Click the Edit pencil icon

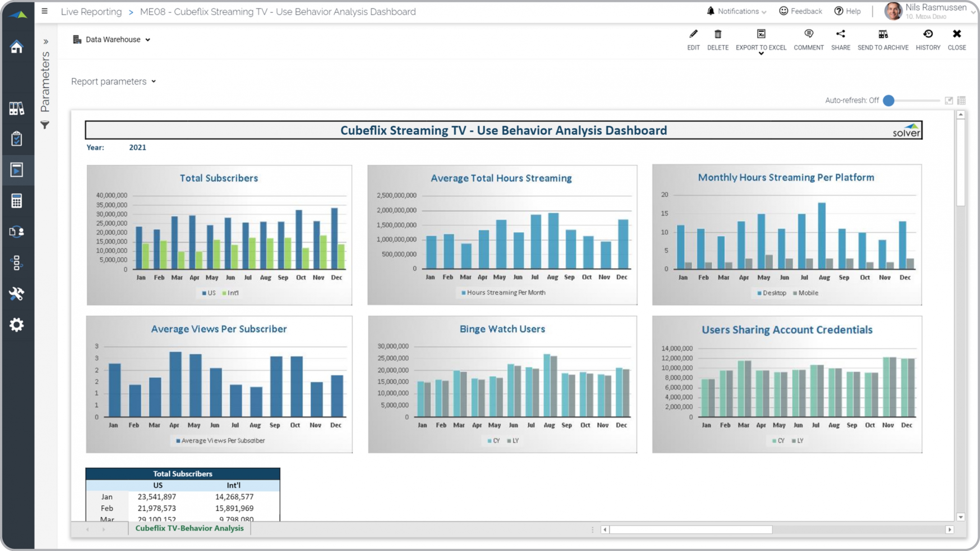693,34
